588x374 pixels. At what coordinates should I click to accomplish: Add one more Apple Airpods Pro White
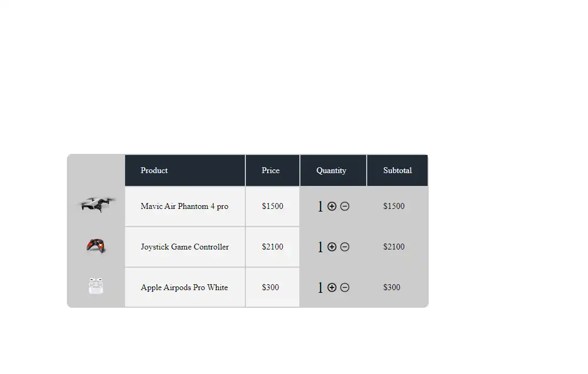click(332, 287)
